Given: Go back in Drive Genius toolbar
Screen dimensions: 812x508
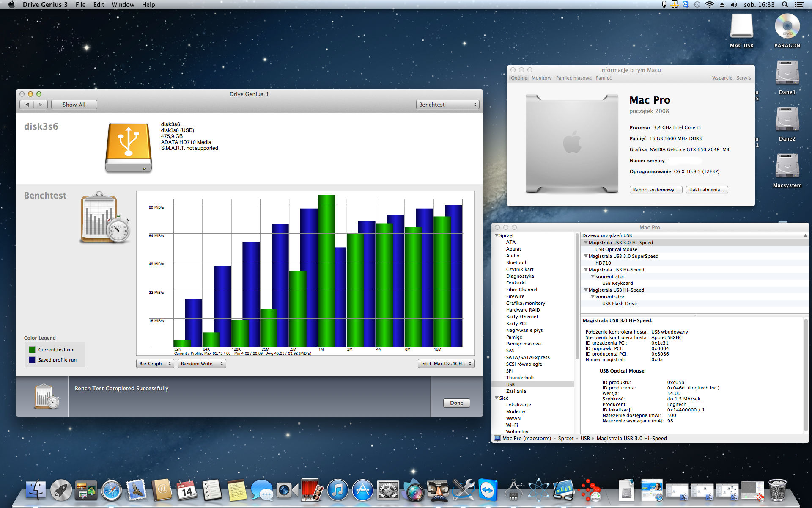Looking at the screenshot, I should click(27, 105).
